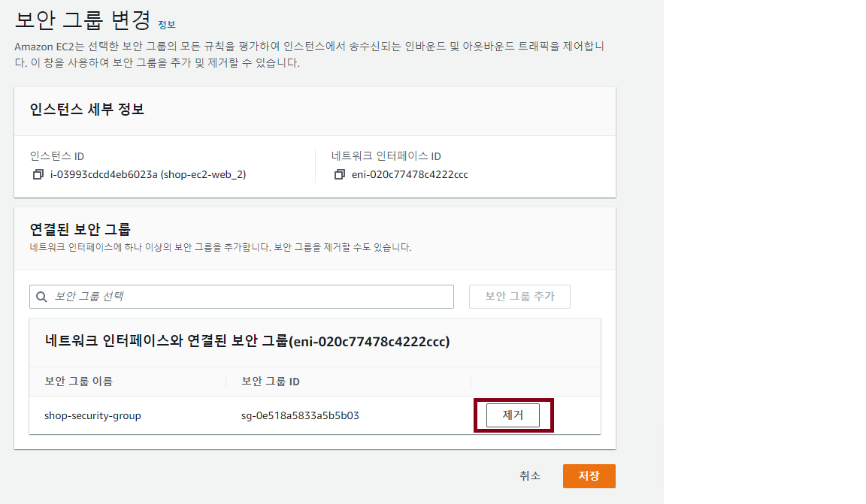Focus the 보안 그룹 선택 search field

tap(241, 297)
